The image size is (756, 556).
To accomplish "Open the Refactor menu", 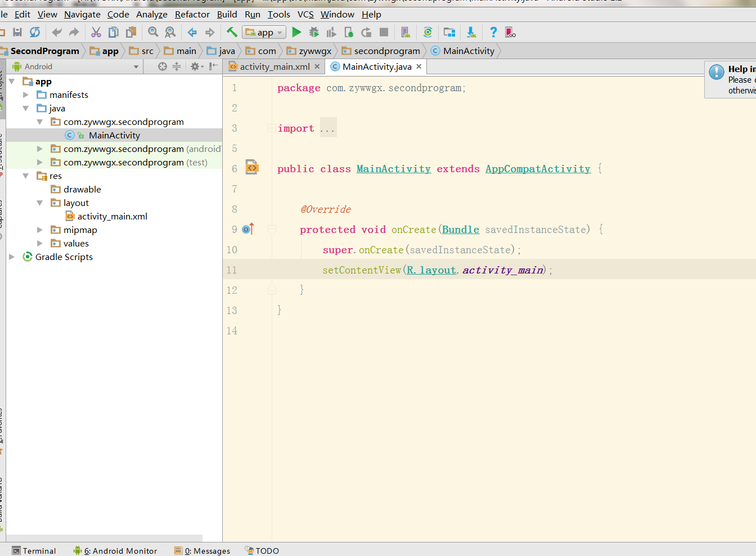I will [x=192, y=15].
